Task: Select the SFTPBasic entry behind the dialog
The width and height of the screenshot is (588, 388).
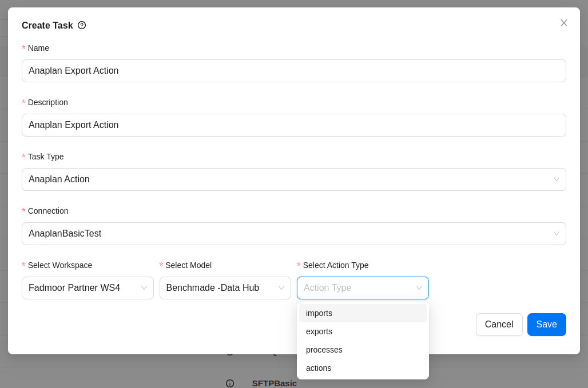Action: click(x=274, y=383)
